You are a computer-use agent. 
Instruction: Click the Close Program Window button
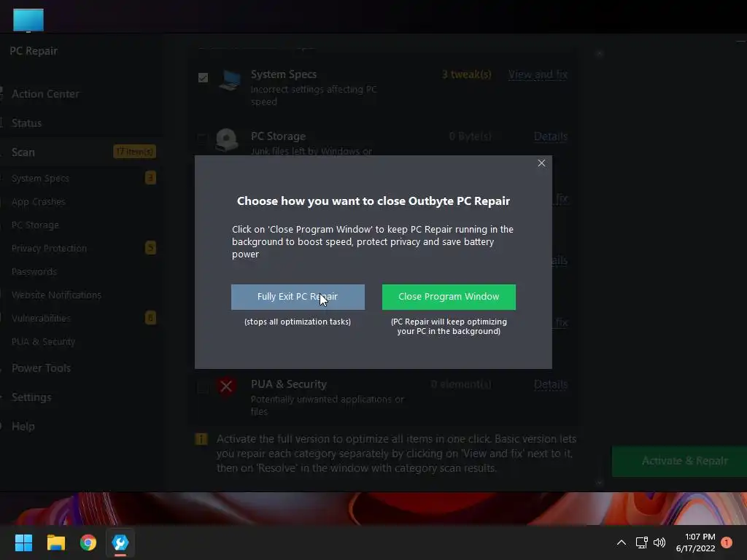(449, 297)
